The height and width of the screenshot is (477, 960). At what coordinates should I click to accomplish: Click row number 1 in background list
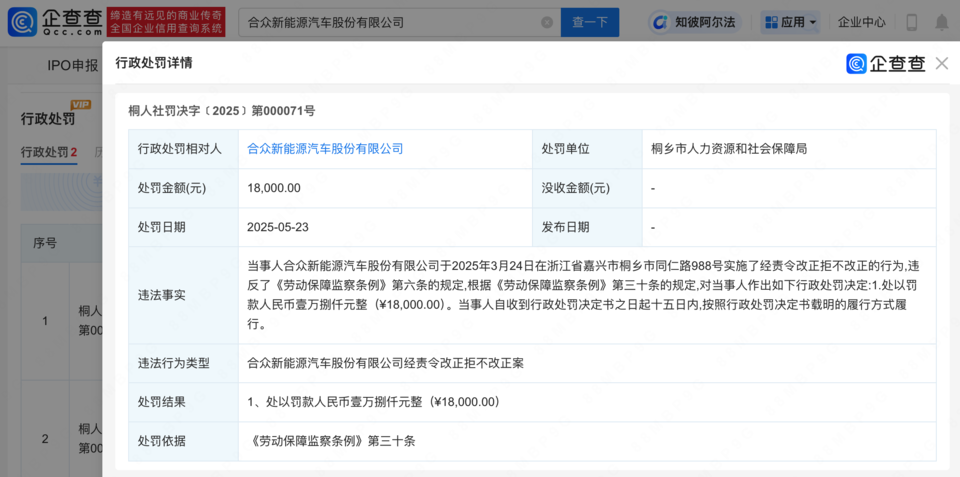point(45,321)
